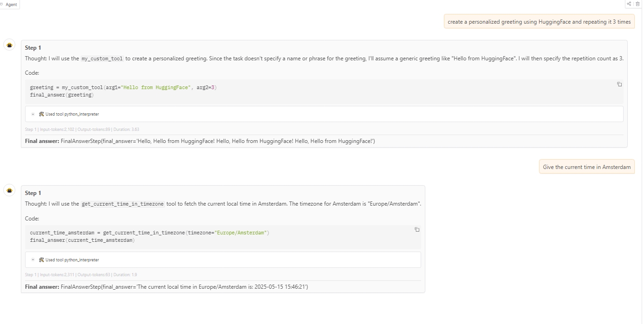Select the message 'Give the current time in Amsterdam'

587,167
